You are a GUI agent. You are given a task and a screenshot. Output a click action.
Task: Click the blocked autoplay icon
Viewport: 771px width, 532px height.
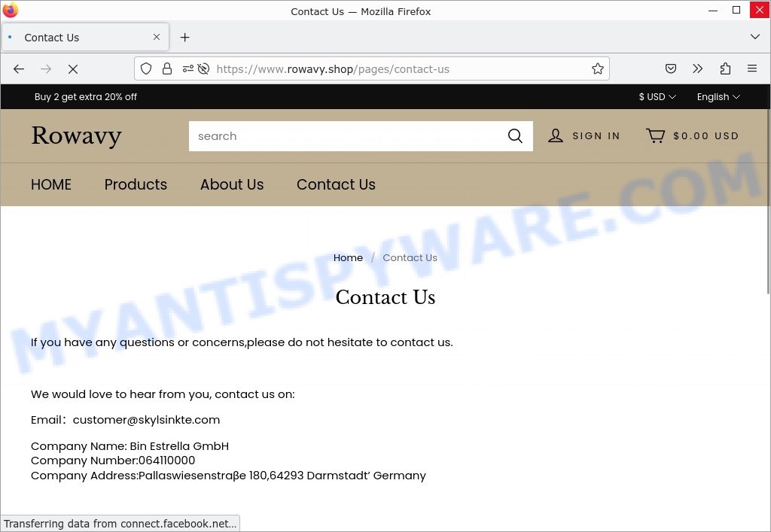click(203, 68)
